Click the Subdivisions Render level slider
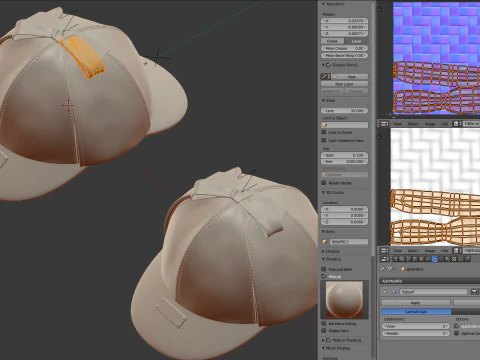The width and height of the screenshot is (480, 360). click(x=416, y=333)
